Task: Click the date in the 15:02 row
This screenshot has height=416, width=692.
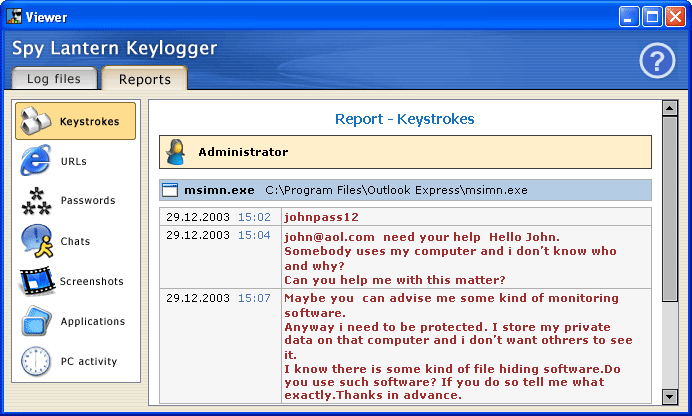Action: [198, 217]
